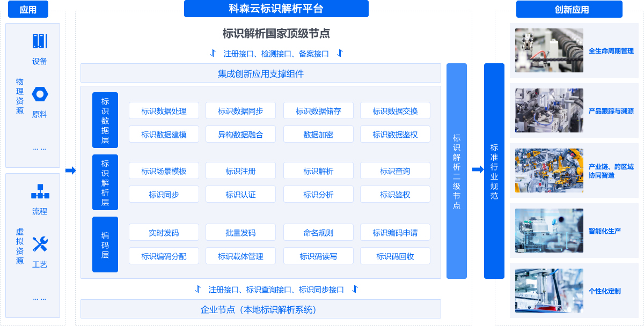Viewport: 644px width, 326px height.
Task: Click the 标识数据同步 box
Action: tap(240, 111)
